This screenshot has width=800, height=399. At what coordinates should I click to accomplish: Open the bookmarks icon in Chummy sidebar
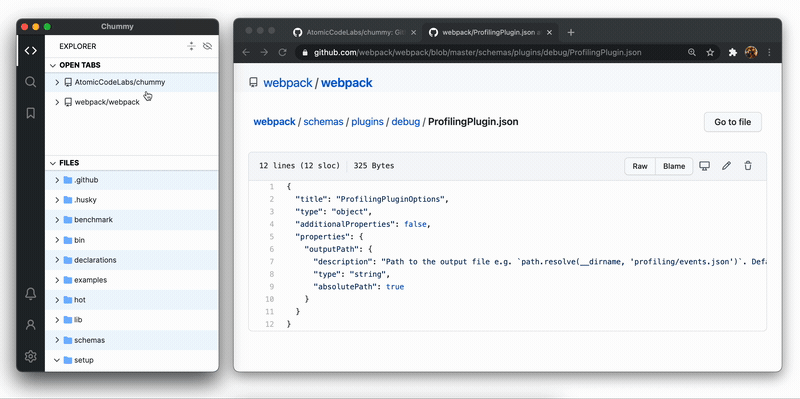(x=31, y=113)
